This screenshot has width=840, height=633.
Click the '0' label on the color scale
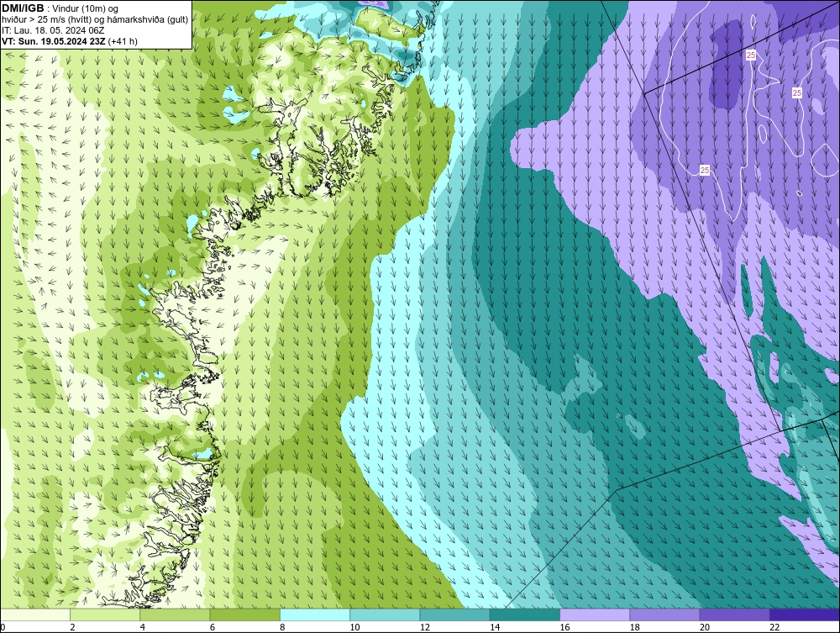coord(3,627)
